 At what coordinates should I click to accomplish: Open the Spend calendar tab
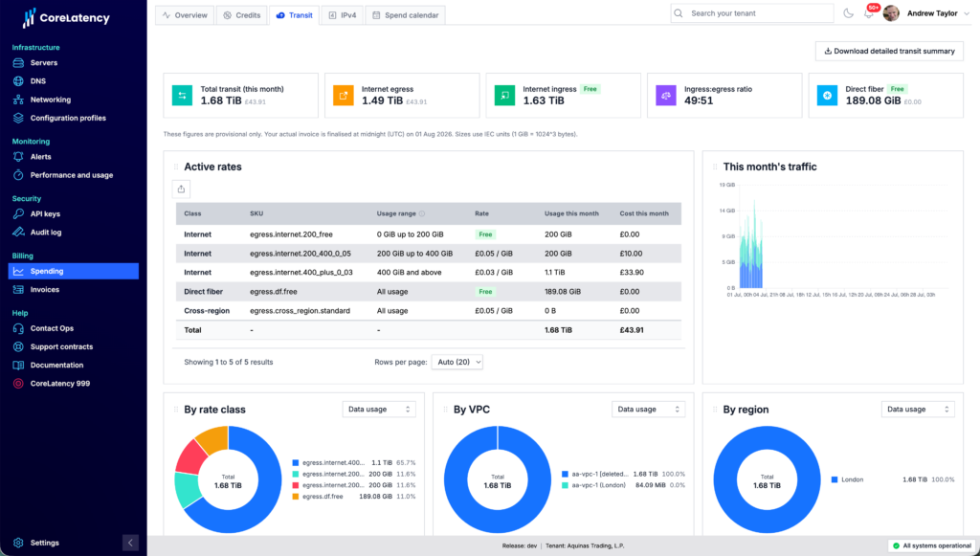click(405, 15)
